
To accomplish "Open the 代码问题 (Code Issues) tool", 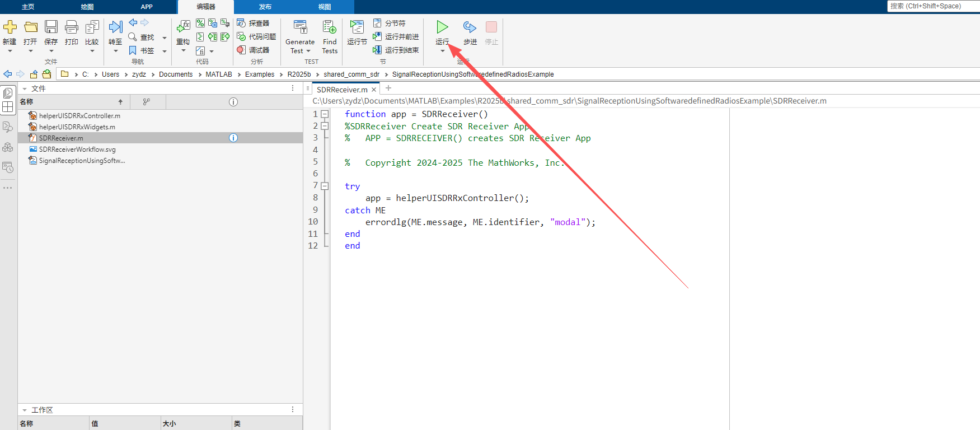I will [x=256, y=36].
